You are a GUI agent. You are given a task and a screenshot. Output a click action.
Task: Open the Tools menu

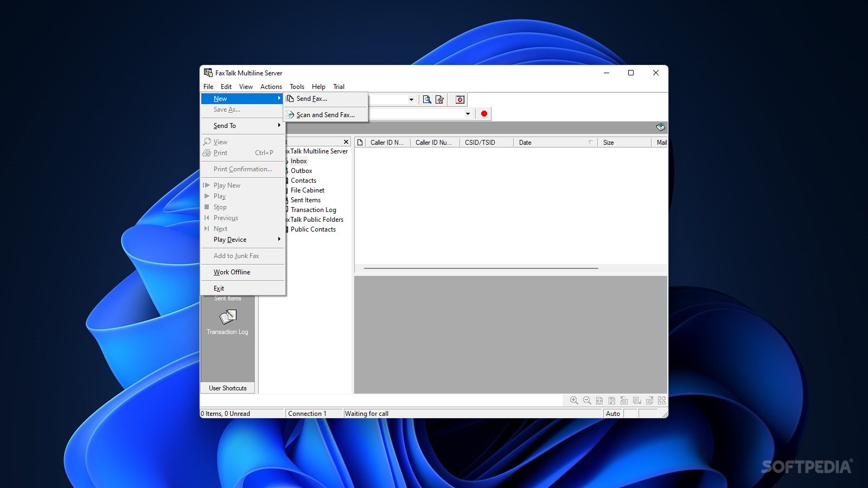[x=297, y=87]
